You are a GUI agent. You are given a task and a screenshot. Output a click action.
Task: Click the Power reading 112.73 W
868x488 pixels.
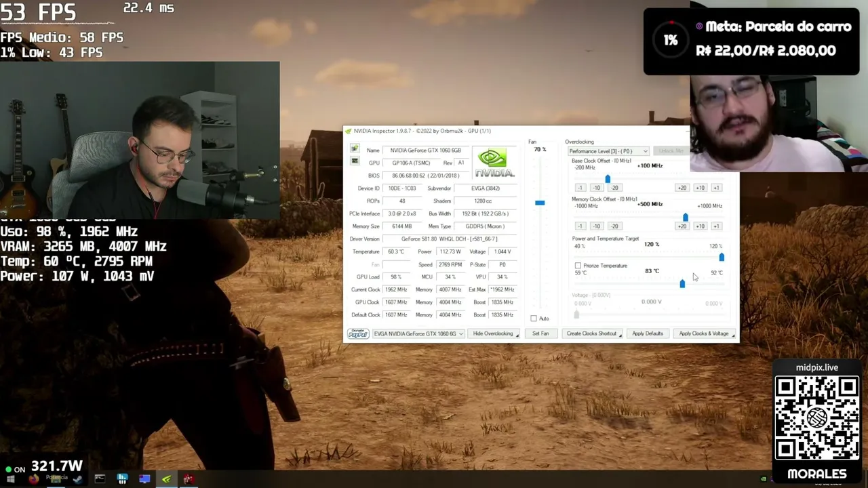(x=450, y=251)
